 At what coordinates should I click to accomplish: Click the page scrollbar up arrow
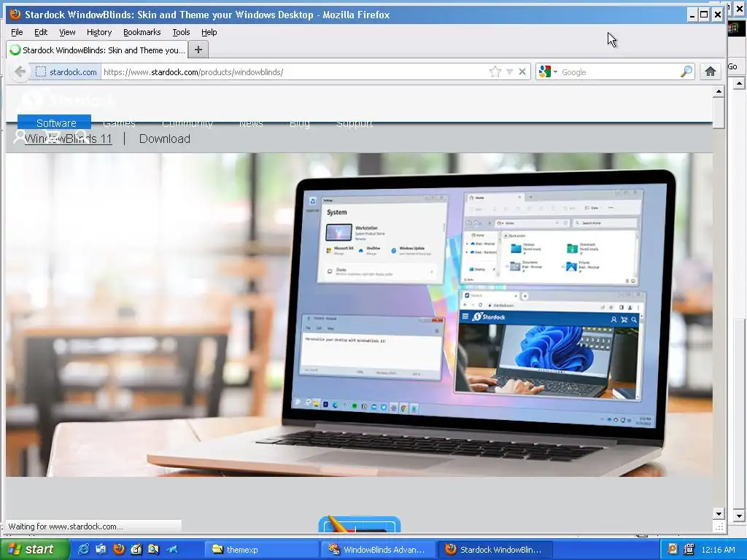pyautogui.click(x=719, y=91)
